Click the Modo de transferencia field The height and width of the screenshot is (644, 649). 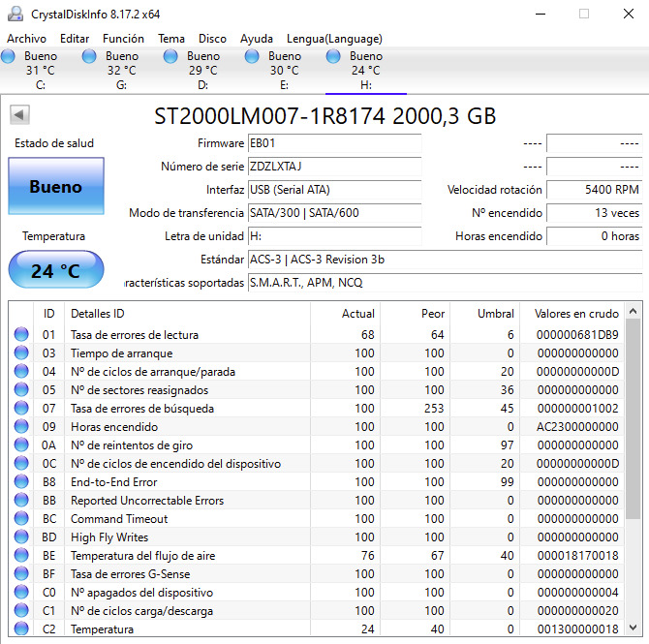[334, 213]
